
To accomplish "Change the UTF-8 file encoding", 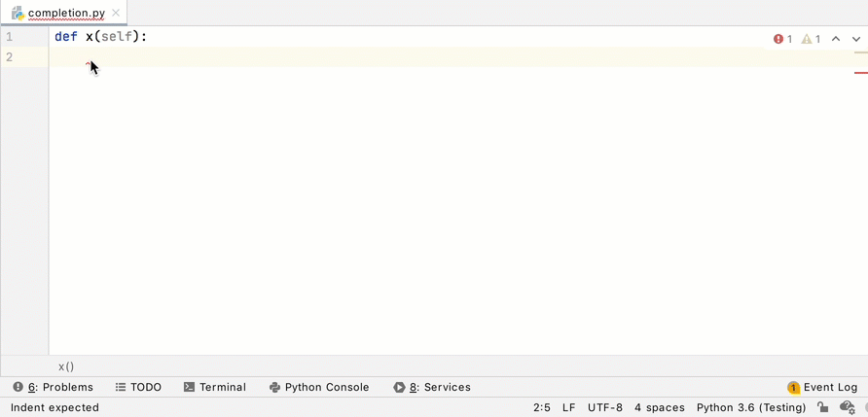I will coord(605,408).
